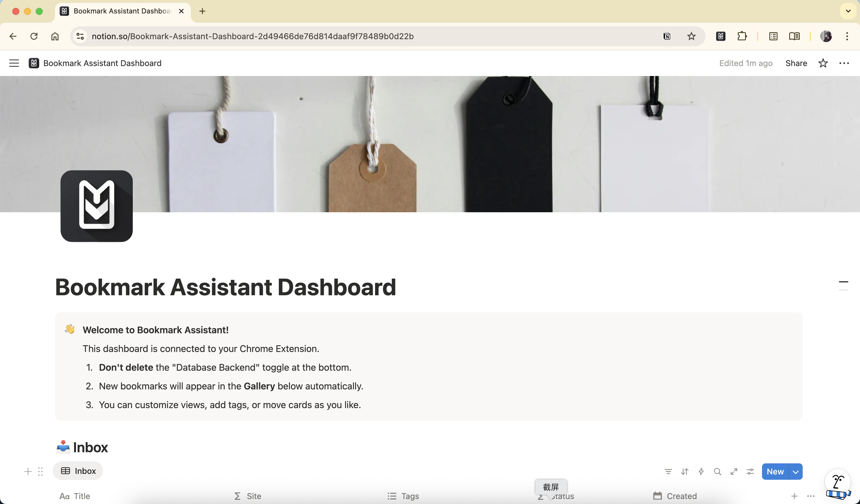
Task: Expand the Inbox database to full page
Action: (x=734, y=471)
